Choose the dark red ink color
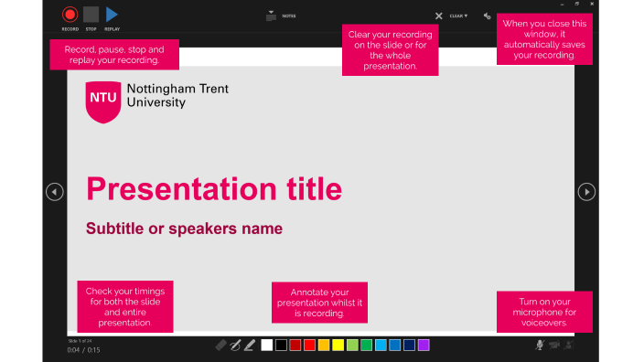 [295, 346]
